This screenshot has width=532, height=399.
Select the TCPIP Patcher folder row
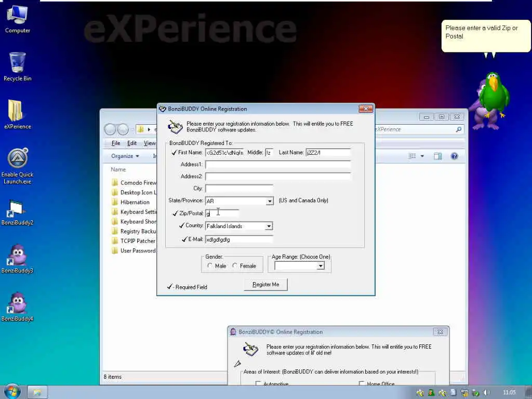click(134, 241)
